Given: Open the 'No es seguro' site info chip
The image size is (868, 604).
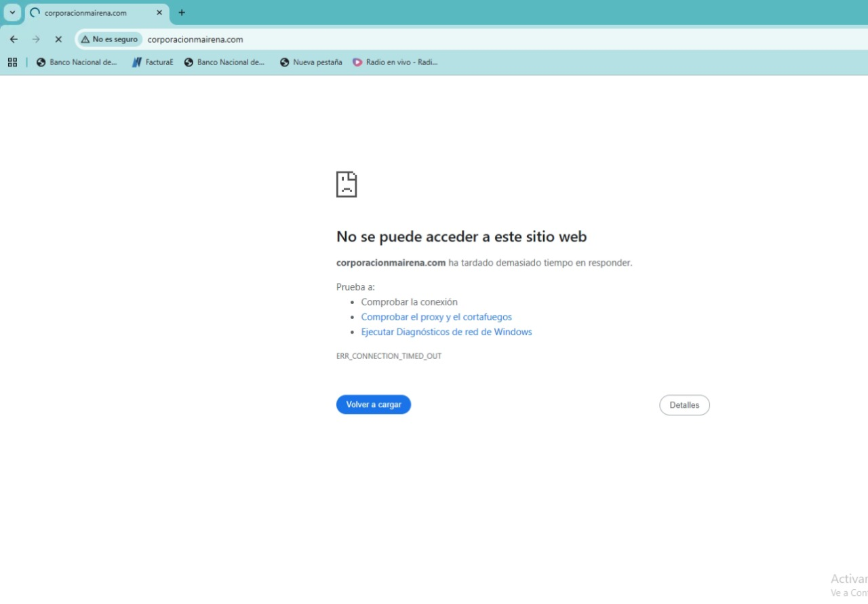Looking at the screenshot, I should (x=109, y=39).
